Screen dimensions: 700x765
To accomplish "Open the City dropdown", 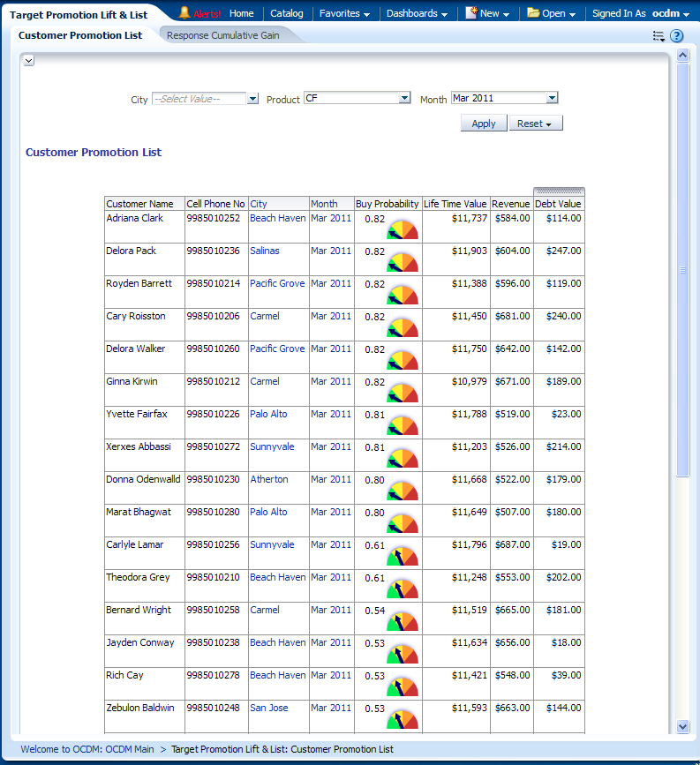I will click(252, 99).
